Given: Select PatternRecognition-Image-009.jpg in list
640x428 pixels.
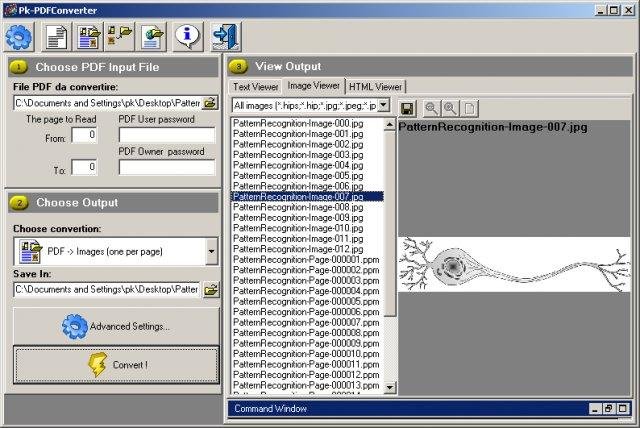Looking at the screenshot, I should coord(307,218).
